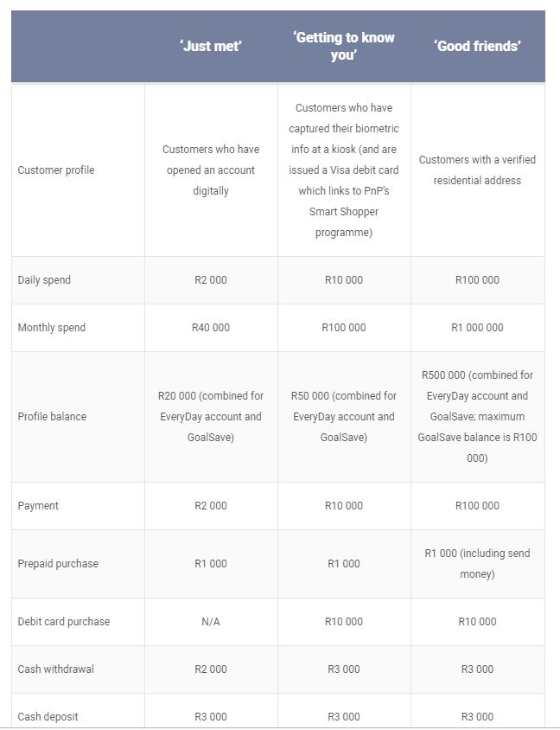Click the N/A debit card purchase cell
560x730 pixels.
[x=211, y=622]
